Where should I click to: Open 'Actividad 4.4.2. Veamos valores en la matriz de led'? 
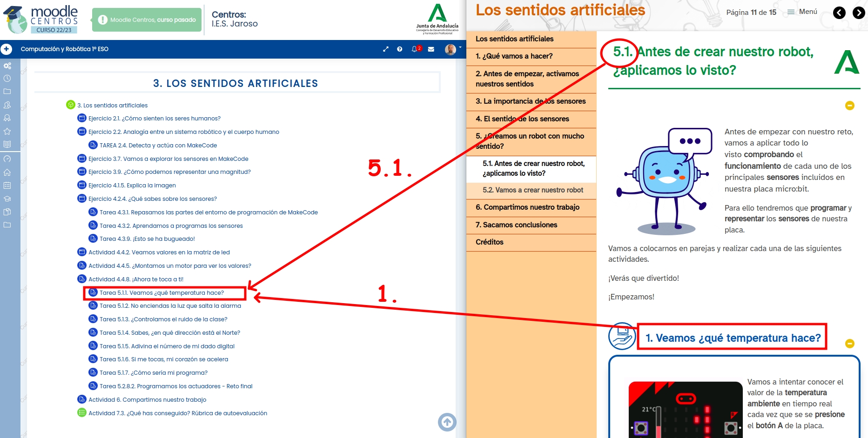click(159, 252)
